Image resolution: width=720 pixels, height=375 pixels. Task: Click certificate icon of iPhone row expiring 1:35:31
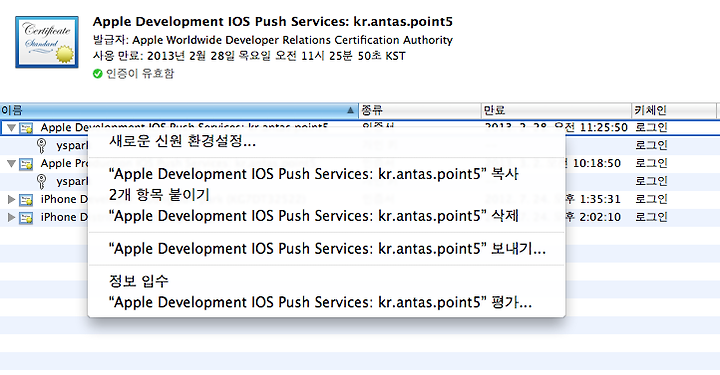pyautogui.click(x=26, y=200)
